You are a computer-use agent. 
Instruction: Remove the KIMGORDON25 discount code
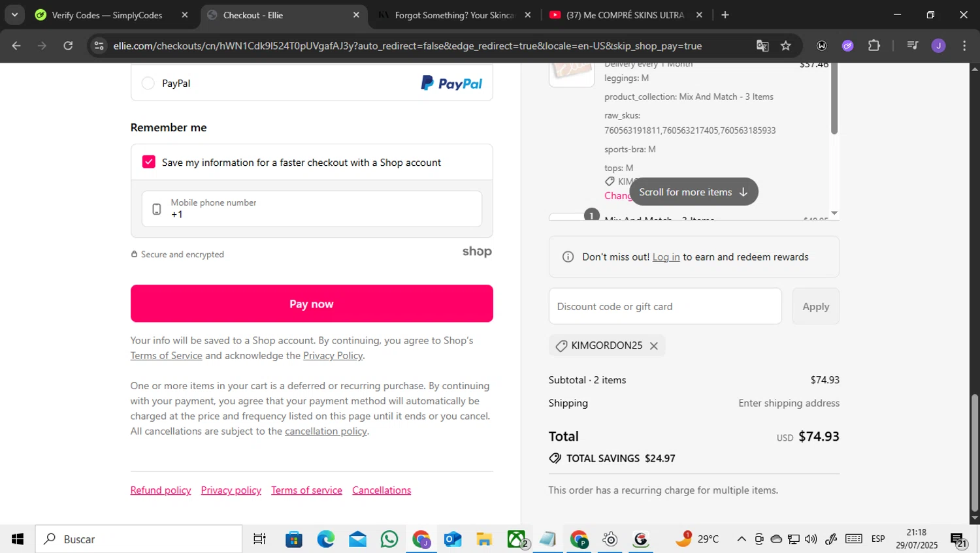(654, 346)
